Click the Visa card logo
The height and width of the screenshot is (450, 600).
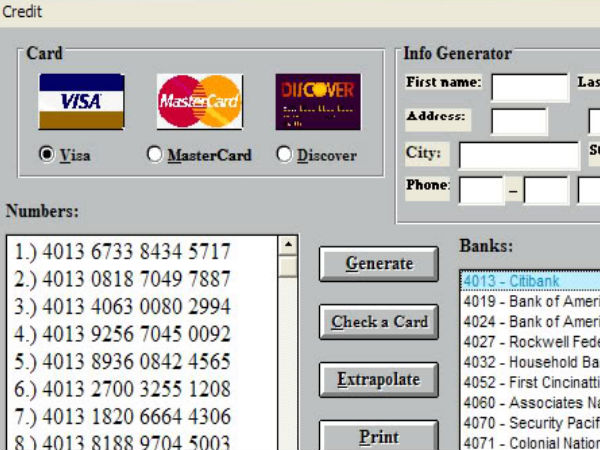80,102
